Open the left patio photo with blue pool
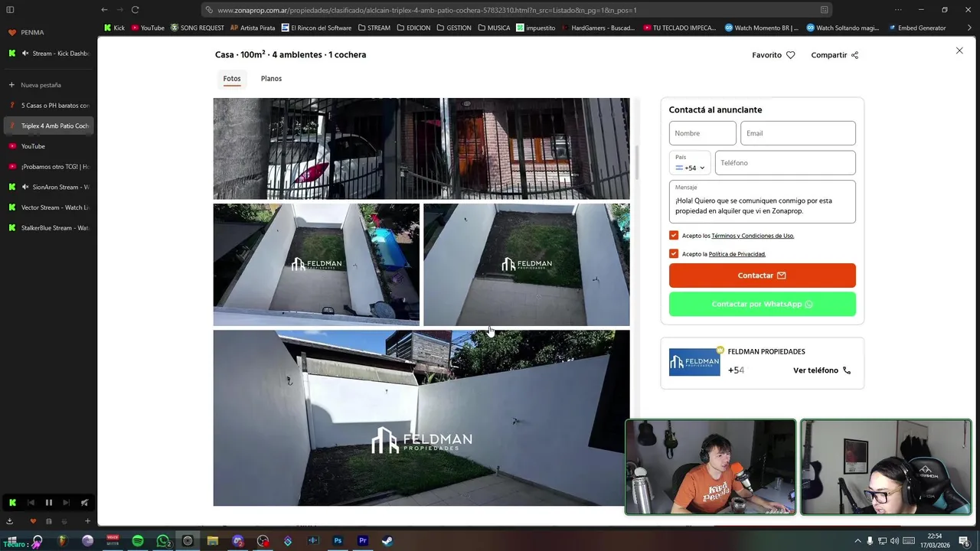 pos(316,265)
